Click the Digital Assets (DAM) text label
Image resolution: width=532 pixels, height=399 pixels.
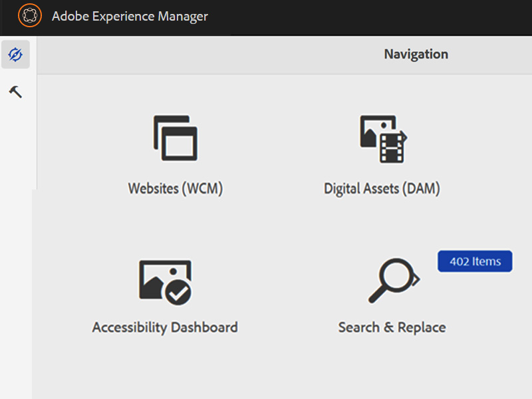pyautogui.click(x=382, y=189)
